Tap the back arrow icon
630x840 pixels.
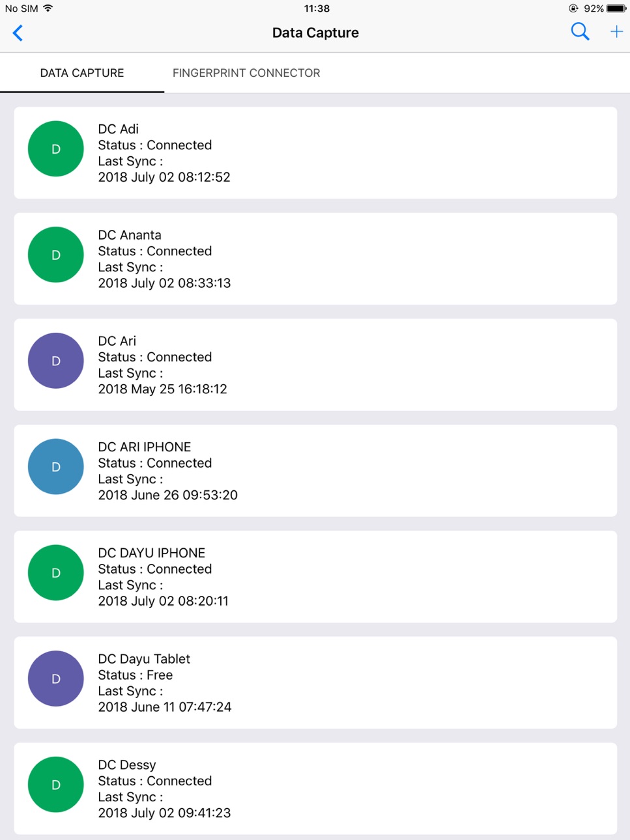18,33
